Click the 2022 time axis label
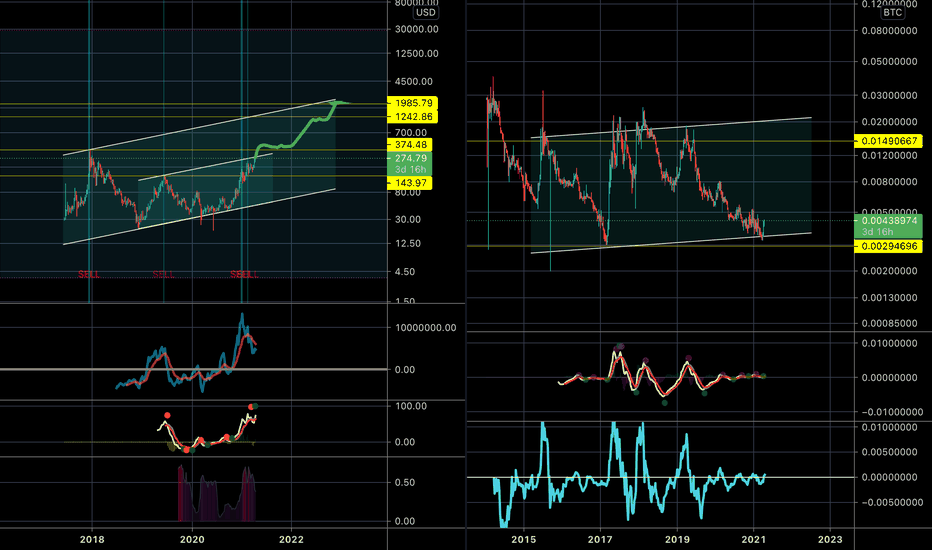932x550 pixels. point(291,539)
